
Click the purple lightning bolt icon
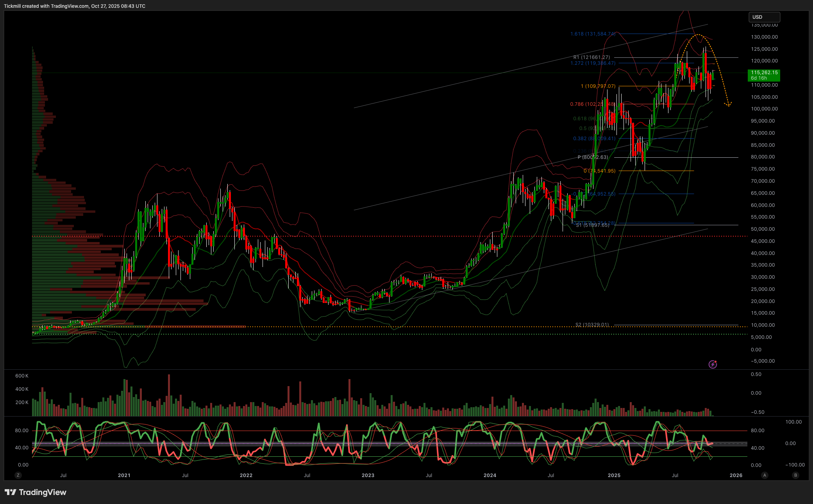pos(713,364)
